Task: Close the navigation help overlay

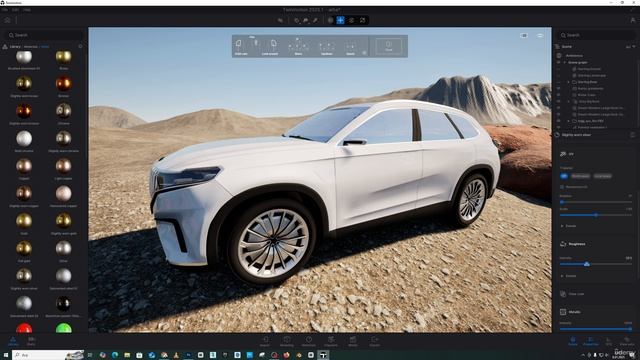Action: [388, 46]
